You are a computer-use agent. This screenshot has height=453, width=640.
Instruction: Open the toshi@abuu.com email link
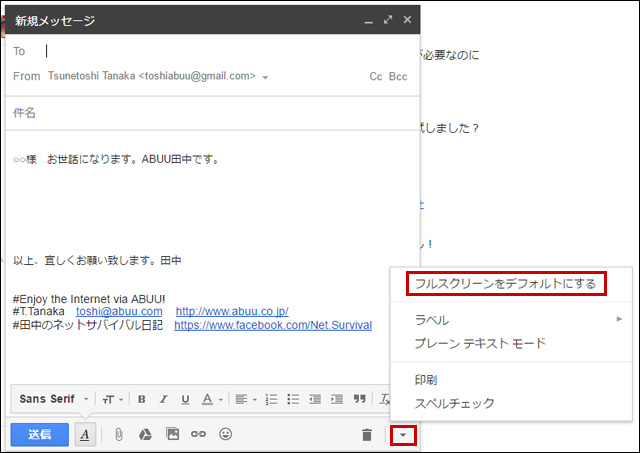[119, 311]
